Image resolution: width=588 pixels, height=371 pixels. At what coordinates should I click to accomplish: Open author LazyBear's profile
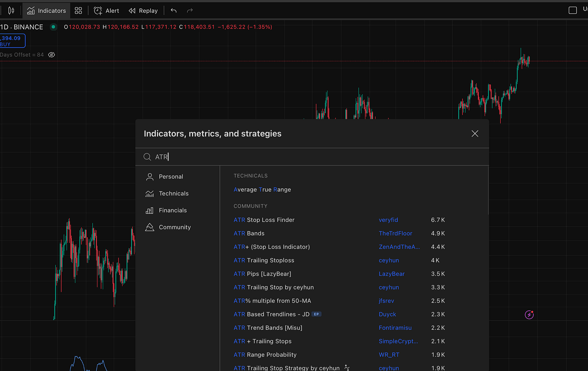(x=392, y=274)
